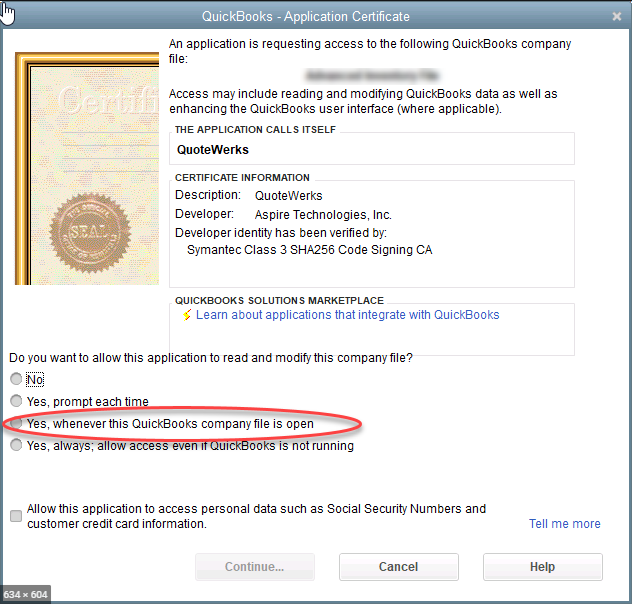Click "Developer identity has been verified by:" text

pos(281,233)
